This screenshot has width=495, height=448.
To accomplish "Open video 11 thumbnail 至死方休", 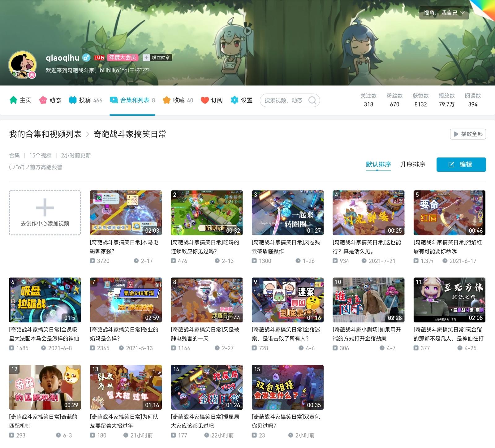I will (450, 300).
